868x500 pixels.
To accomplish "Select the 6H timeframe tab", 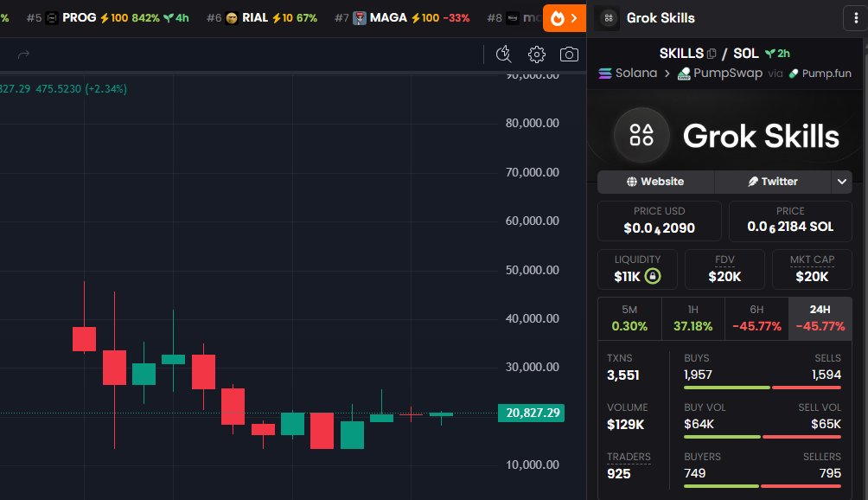I will pyautogui.click(x=756, y=318).
